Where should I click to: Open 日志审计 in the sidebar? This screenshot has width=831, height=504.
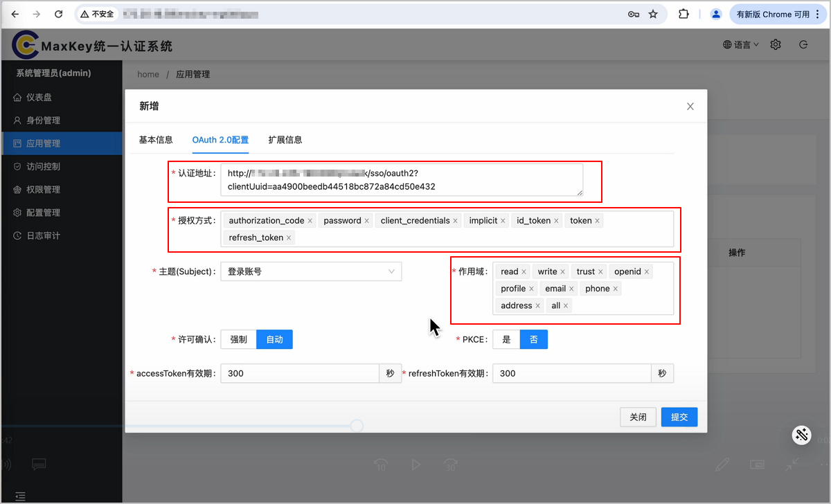pos(62,235)
